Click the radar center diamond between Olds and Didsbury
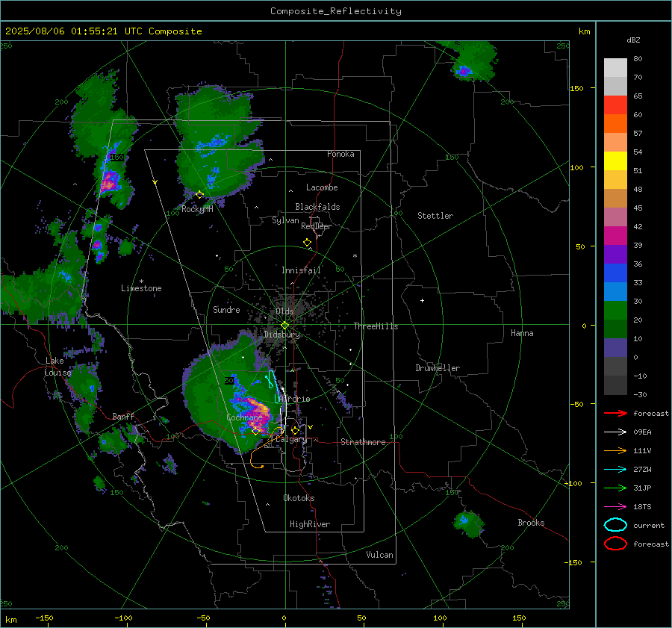672x628 pixels. tap(284, 326)
